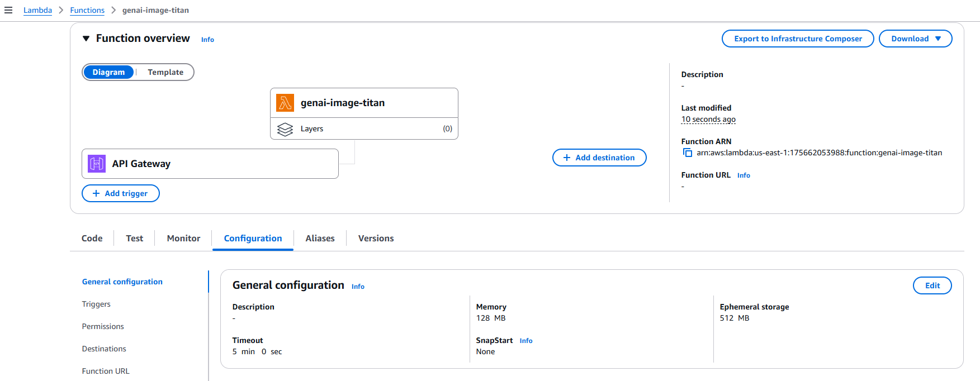980x381 pixels.
Task: Open the Download dropdown
Action: click(915, 39)
